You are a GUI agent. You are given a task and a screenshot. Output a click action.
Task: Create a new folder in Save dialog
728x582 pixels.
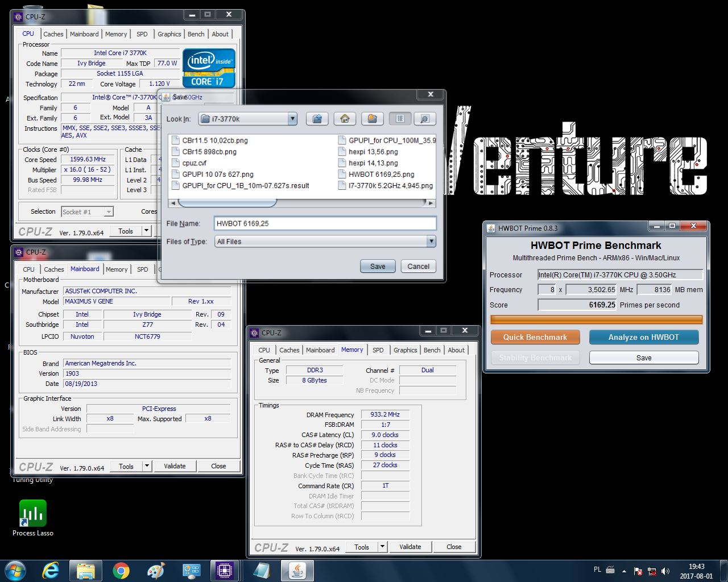[372, 119]
